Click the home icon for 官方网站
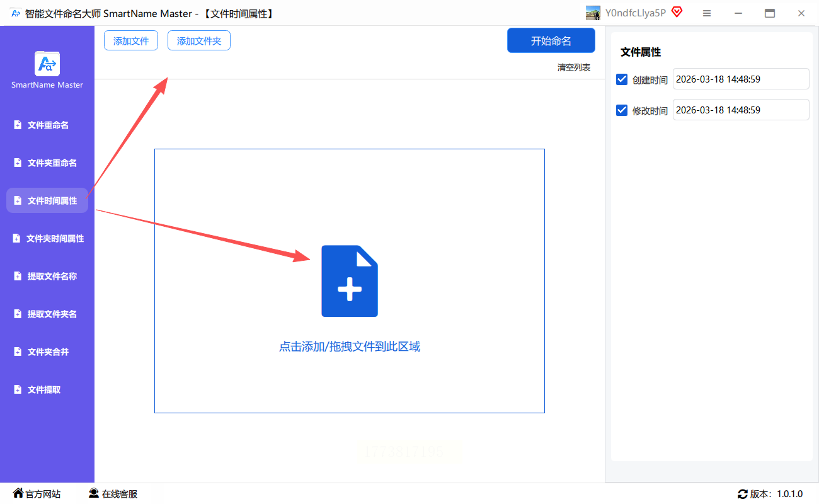Viewport: 819px width, 504px height. 18,493
